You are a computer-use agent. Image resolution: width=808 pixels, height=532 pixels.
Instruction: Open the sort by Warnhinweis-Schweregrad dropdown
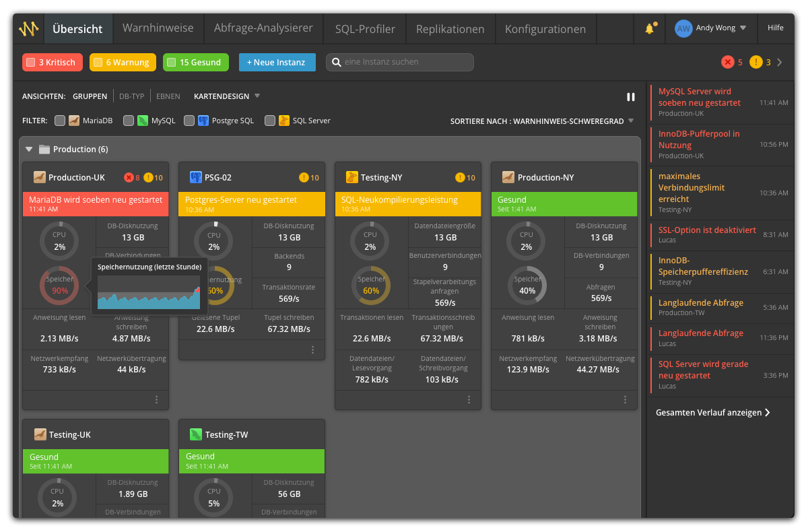tap(542, 121)
